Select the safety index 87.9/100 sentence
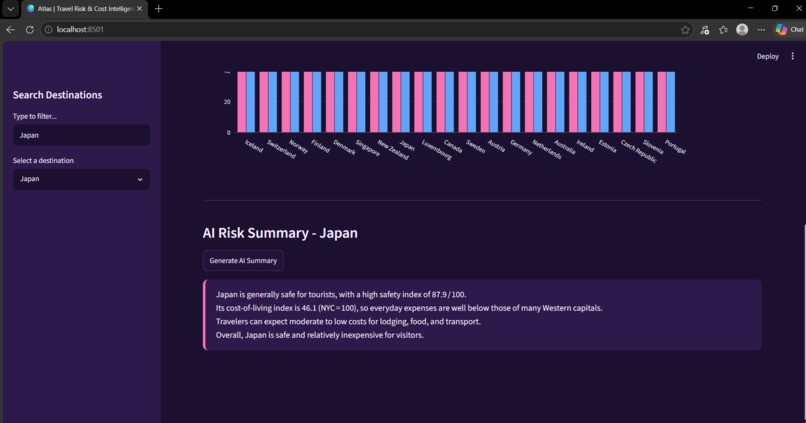806x423 pixels. (x=341, y=295)
